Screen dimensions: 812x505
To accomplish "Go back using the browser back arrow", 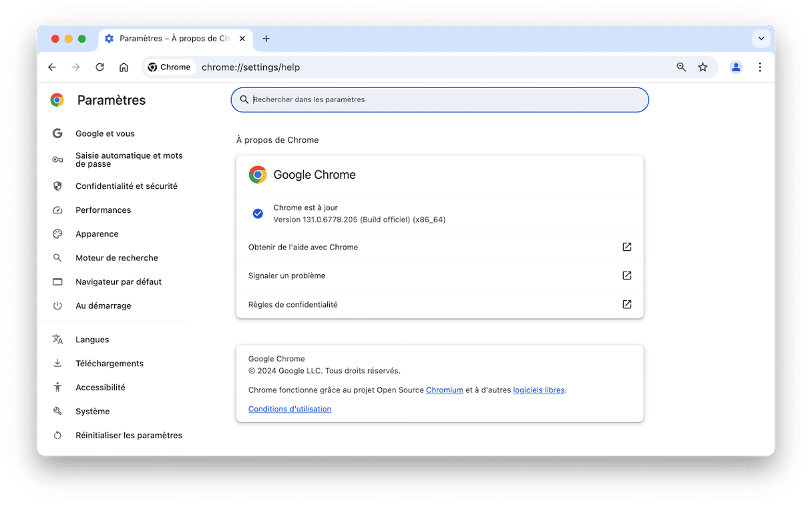I will (x=52, y=67).
